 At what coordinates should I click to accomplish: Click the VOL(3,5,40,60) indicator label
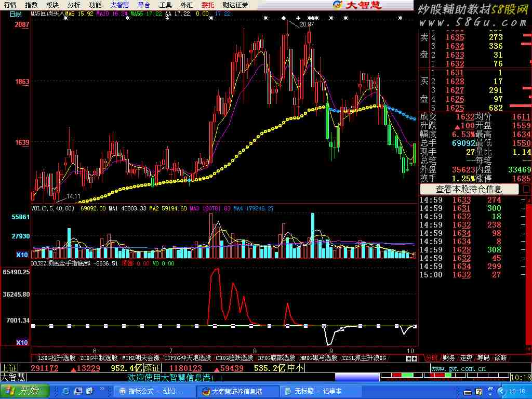tap(52, 208)
